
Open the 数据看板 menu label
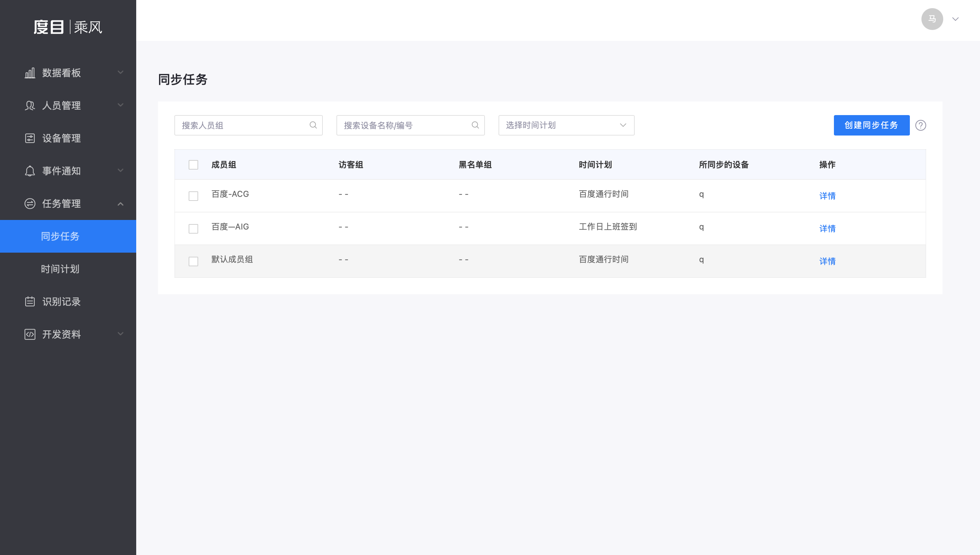(x=61, y=73)
